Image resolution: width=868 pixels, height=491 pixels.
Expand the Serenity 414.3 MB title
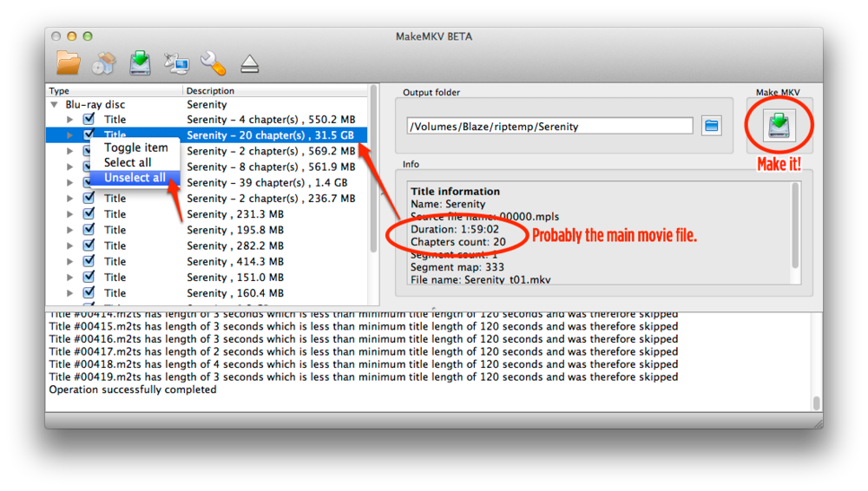tap(69, 261)
